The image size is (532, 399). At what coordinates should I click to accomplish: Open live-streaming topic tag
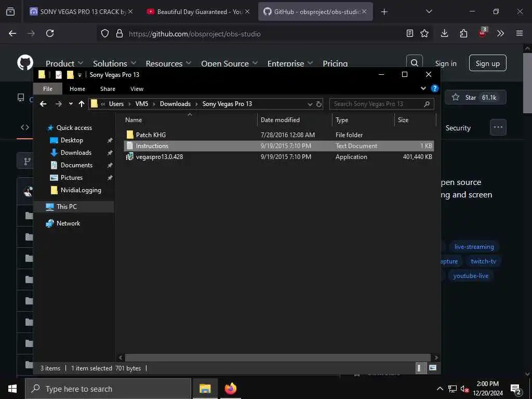click(474, 247)
